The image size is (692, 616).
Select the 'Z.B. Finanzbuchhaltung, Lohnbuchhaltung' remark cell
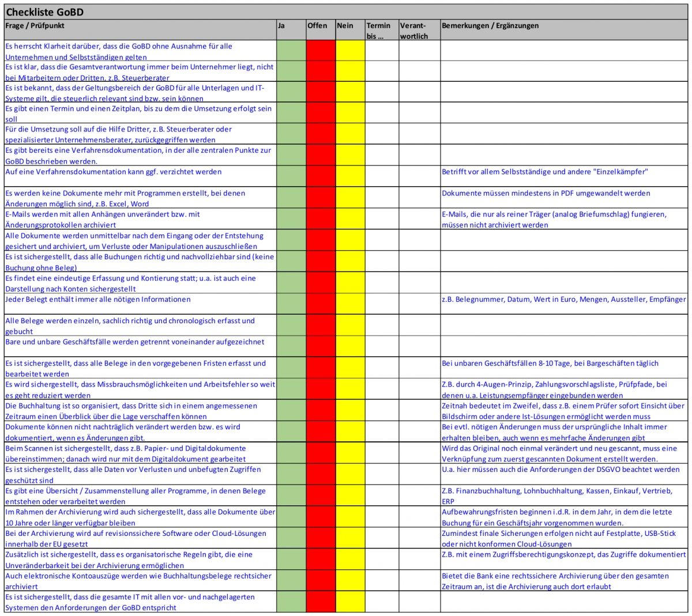pyautogui.click(x=556, y=496)
